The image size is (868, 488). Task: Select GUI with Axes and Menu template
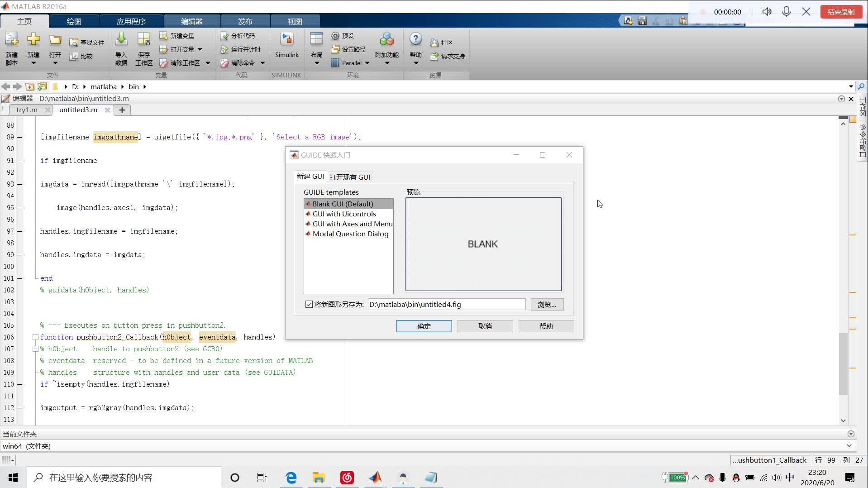coord(348,224)
